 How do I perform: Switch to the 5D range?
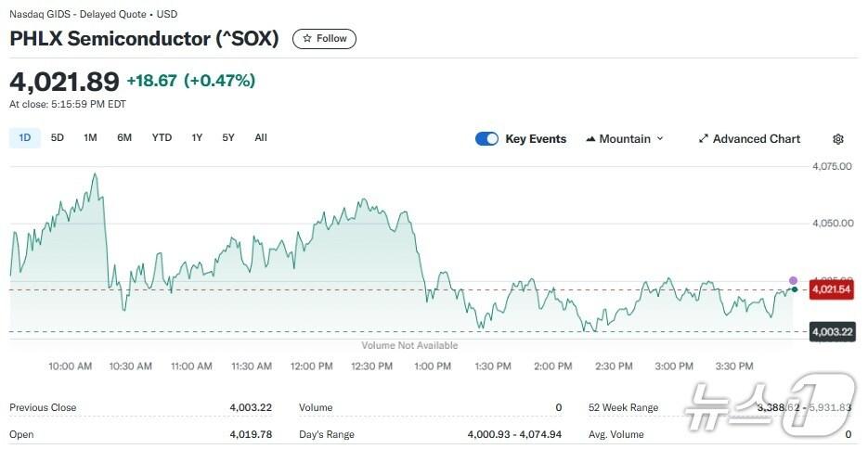point(58,138)
